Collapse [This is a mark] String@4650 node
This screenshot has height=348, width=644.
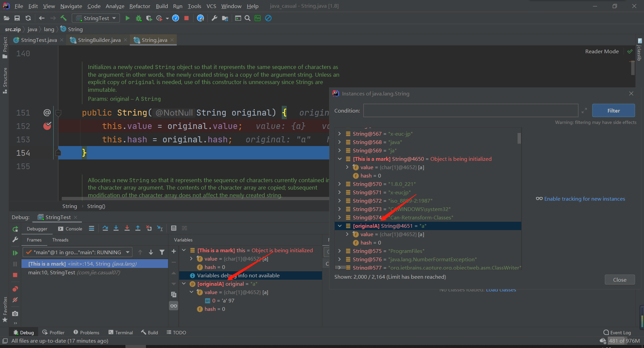tap(340, 159)
